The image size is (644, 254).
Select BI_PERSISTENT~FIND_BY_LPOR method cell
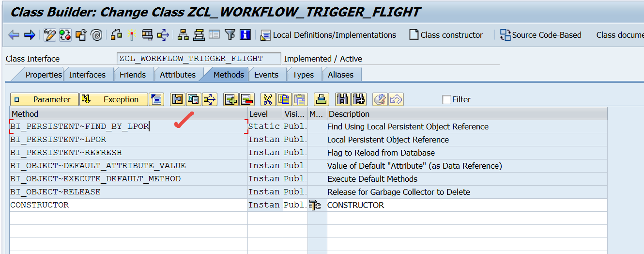pos(128,127)
